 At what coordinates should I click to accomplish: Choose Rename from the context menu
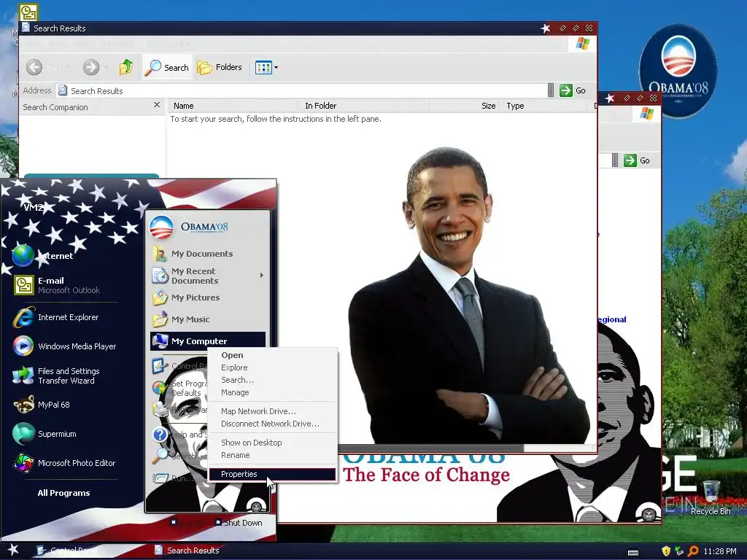pos(235,455)
